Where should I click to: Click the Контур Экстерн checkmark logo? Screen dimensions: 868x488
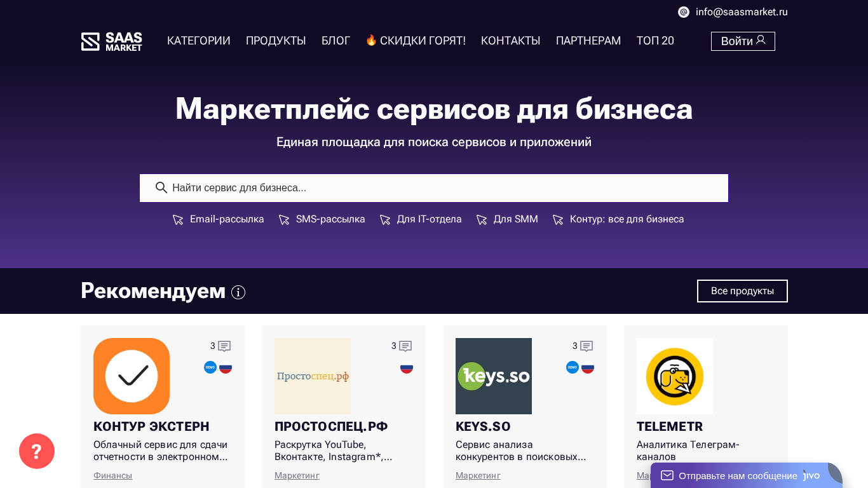[132, 376]
